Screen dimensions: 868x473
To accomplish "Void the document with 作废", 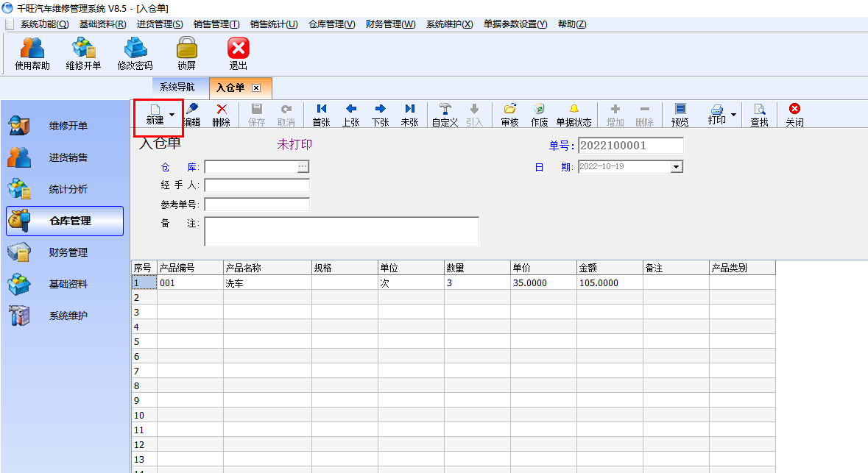I will (539, 115).
